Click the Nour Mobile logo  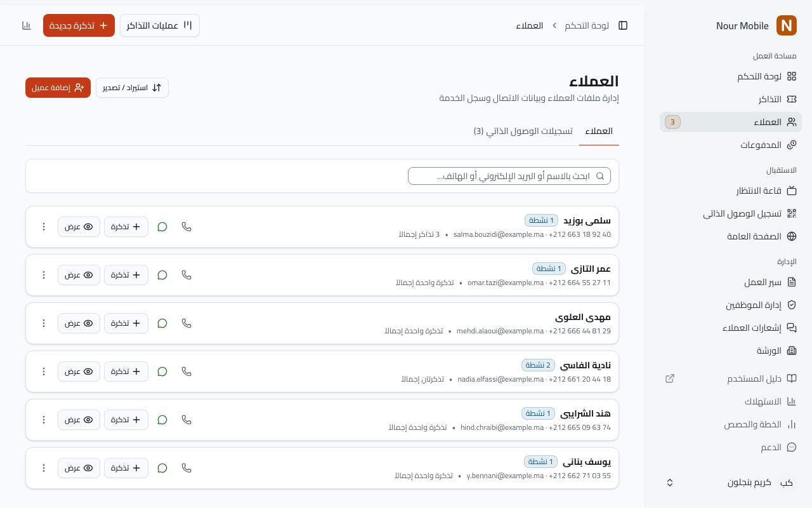[x=787, y=25]
